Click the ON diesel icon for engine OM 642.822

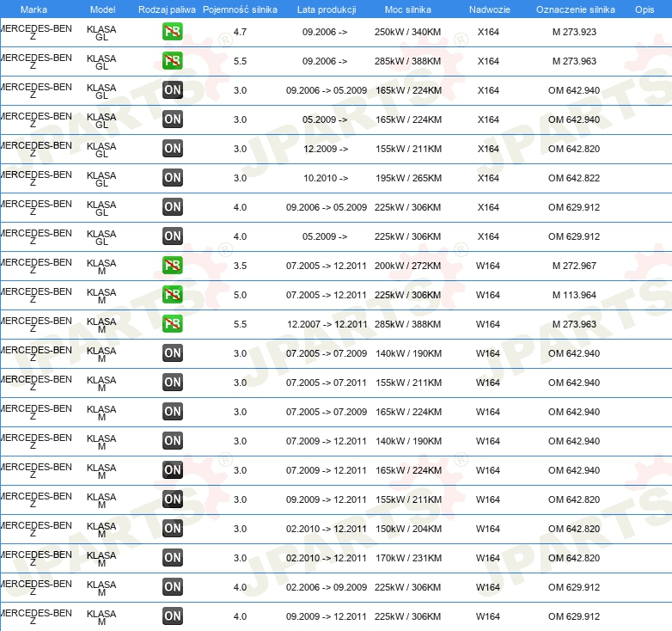[x=173, y=178]
